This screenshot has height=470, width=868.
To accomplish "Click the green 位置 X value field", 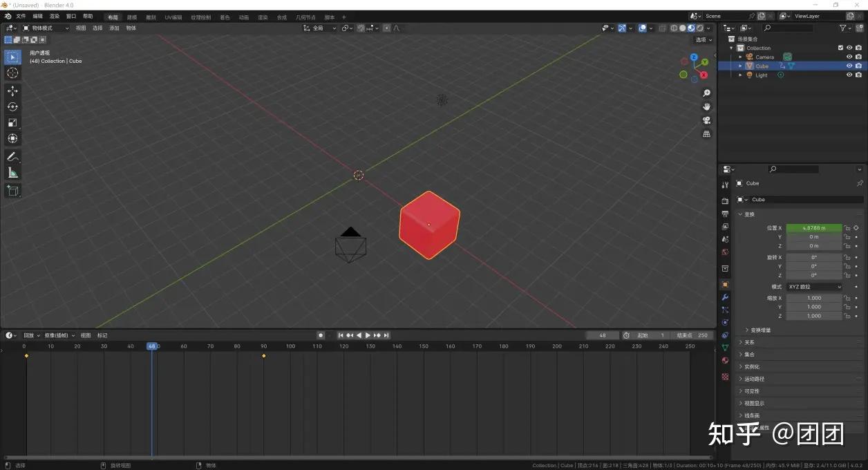I will pos(813,227).
